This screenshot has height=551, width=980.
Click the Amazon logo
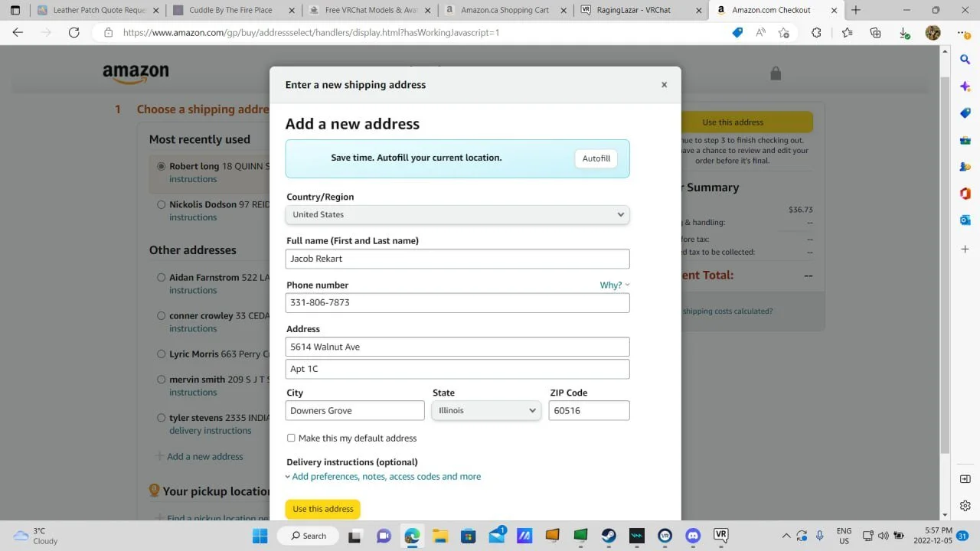(136, 73)
